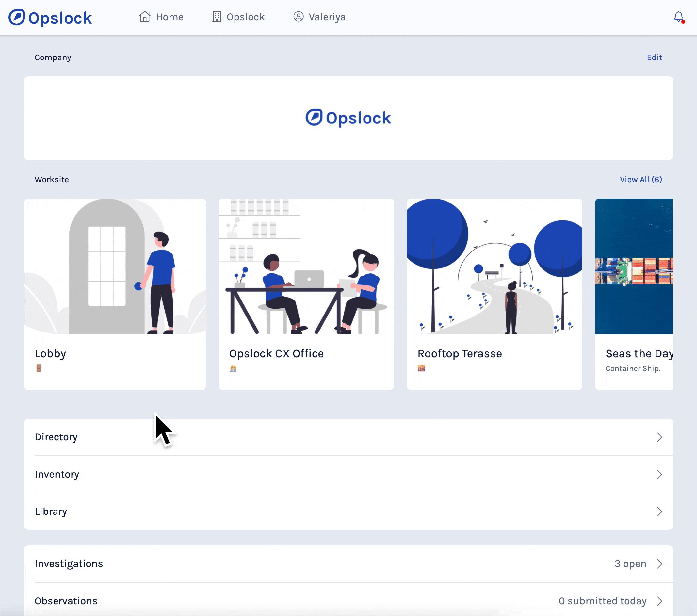Click the door emoji under Lobby
This screenshot has height=616, width=697.
pyautogui.click(x=39, y=368)
